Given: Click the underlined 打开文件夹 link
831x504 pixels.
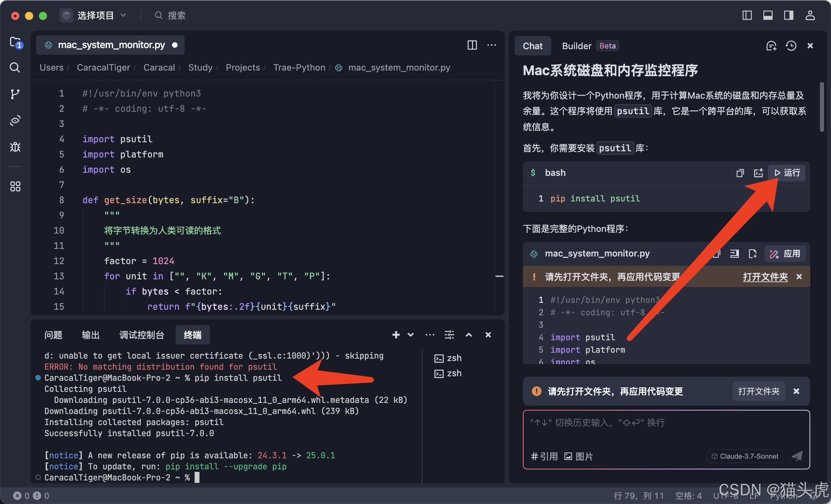Looking at the screenshot, I should click(765, 277).
